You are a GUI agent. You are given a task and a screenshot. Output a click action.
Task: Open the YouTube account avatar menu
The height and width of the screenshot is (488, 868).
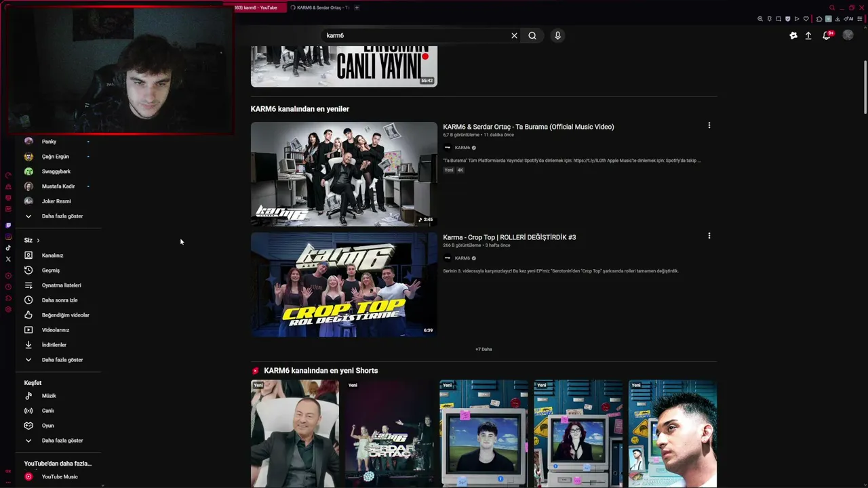(x=848, y=35)
